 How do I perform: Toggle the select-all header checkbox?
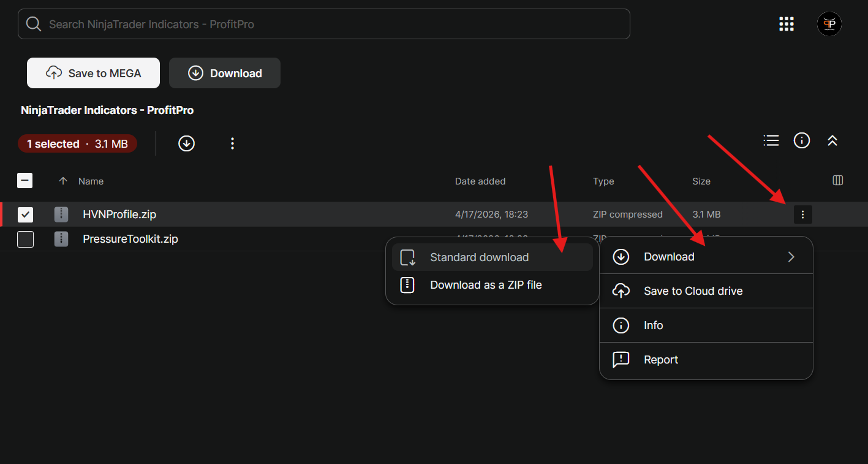click(x=25, y=180)
